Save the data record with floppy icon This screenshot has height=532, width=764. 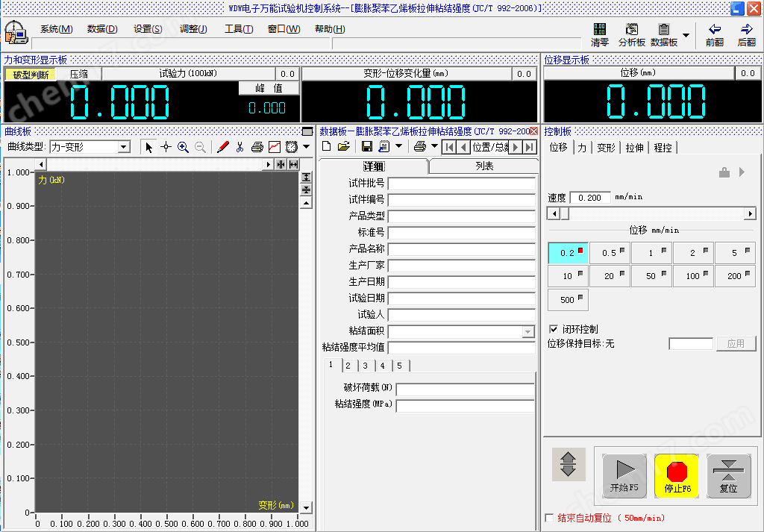(x=367, y=146)
